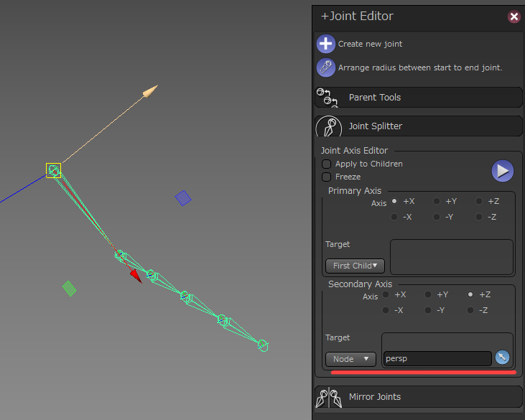Click the +Joint Editor title

click(357, 16)
